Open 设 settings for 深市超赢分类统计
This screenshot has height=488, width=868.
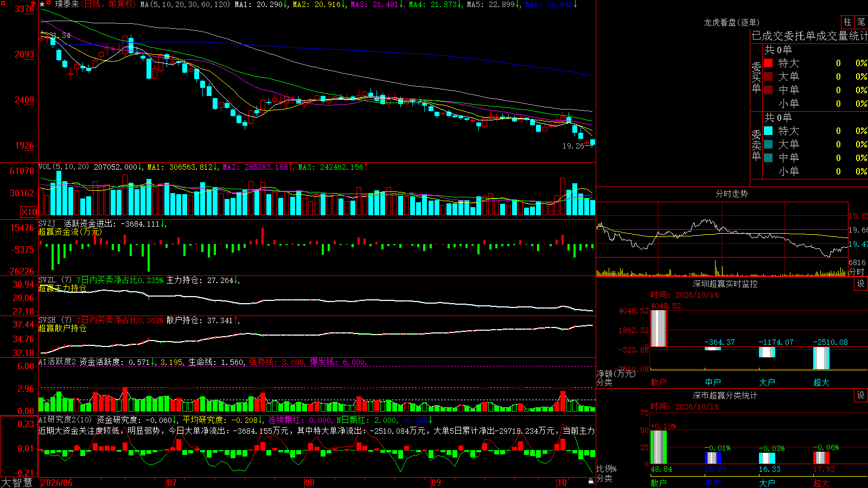[x=861, y=395]
